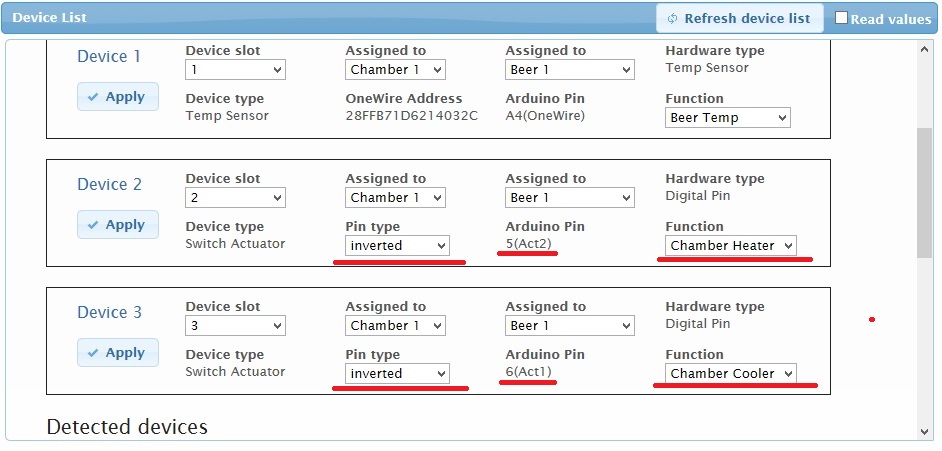942x451 pixels.
Task: Click the refresh icon beside Refresh device list
Action: tap(672, 18)
